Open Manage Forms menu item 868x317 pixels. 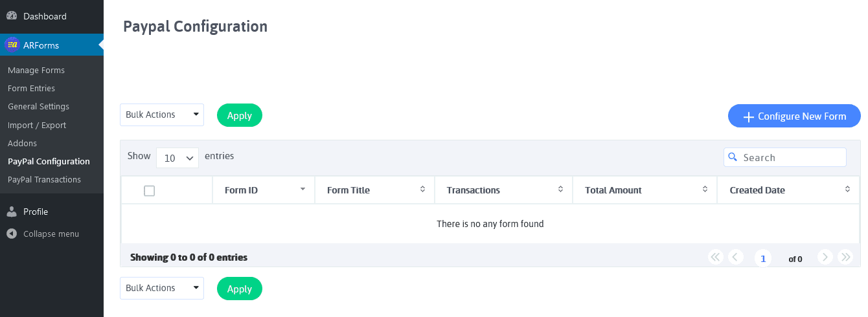point(36,70)
